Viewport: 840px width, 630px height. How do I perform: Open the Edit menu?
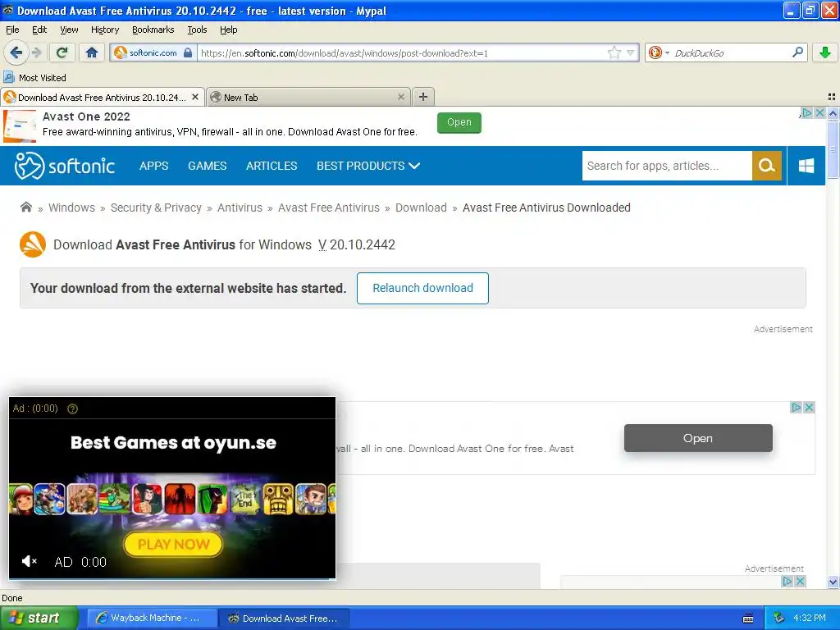click(x=39, y=30)
